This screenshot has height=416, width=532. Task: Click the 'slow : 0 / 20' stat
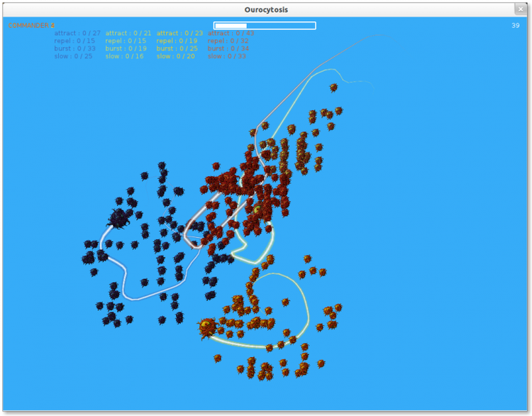[x=176, y=56]
